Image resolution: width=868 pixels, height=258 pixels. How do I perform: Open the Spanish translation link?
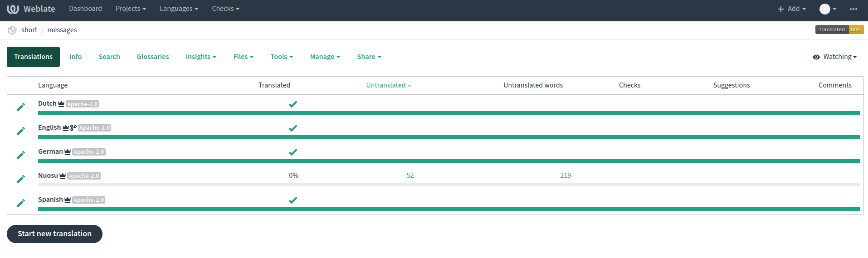click(50, 200)
